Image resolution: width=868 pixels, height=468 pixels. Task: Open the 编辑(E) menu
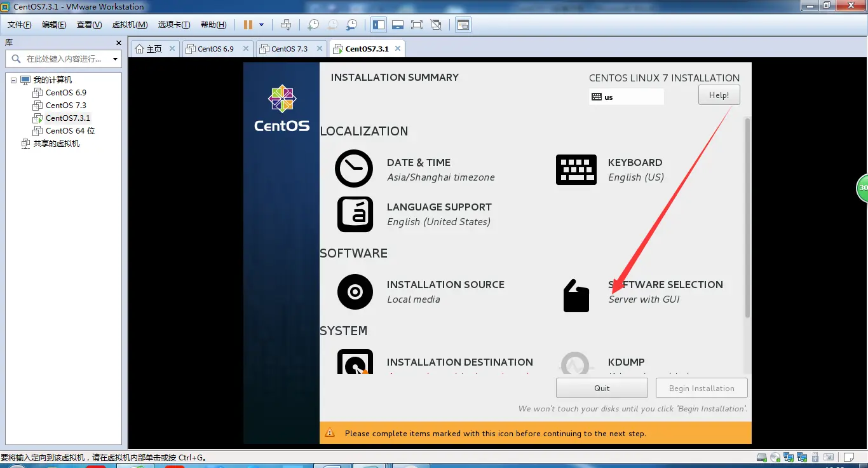tap(54, 25)
